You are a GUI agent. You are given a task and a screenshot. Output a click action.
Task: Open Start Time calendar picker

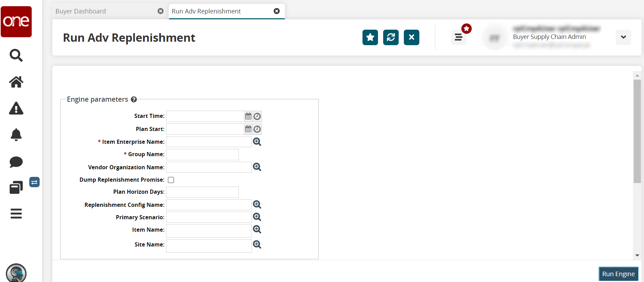(248, 116)
